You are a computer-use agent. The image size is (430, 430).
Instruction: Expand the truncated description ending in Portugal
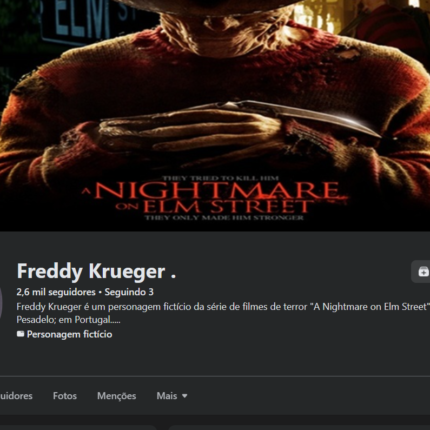tap(68, 320)
